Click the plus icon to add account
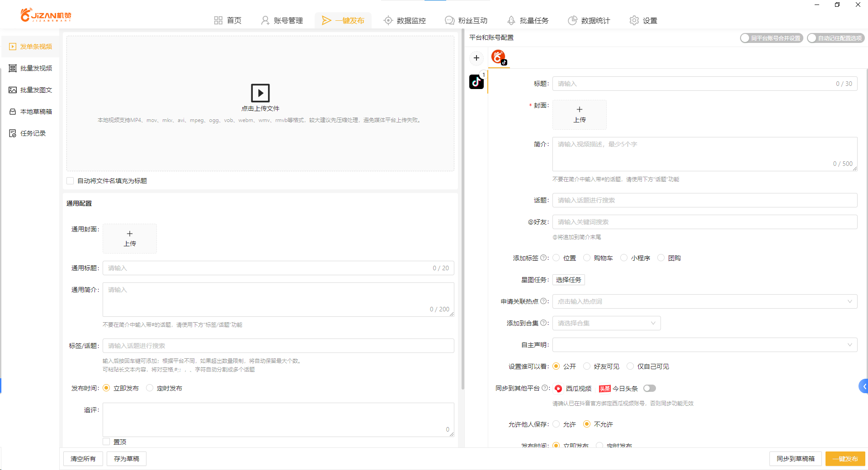868x470 pixels. (x=476, y=58)
